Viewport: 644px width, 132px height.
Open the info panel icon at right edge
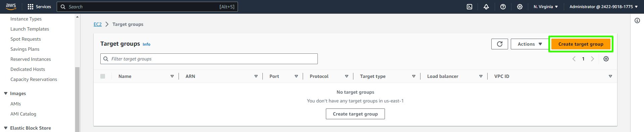(x=637, y=20)
